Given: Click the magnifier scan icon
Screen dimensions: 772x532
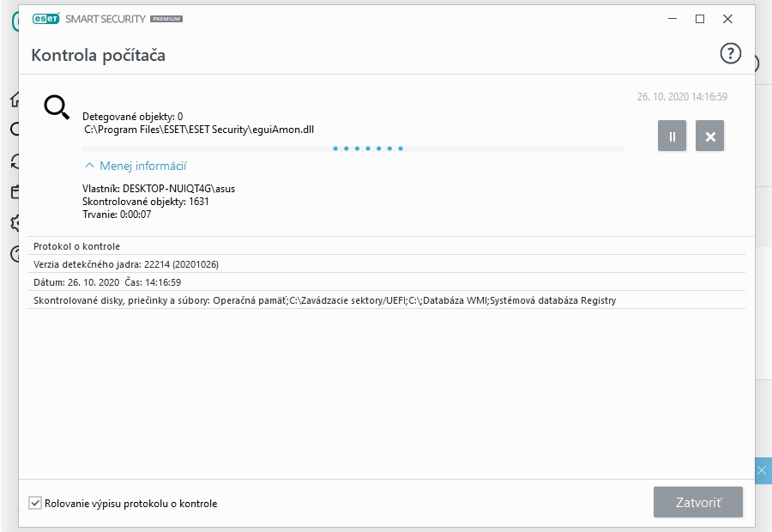Looking at the screenshot, I should (57, 108).
